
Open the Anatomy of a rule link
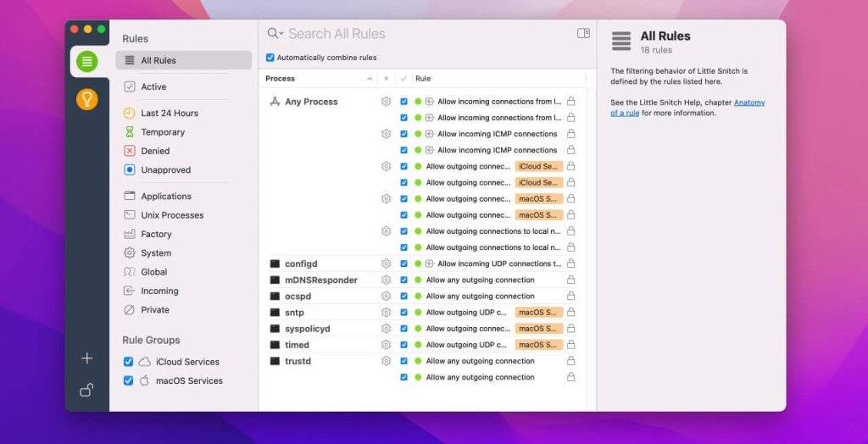pyautogui.click(x=748, y=103)
